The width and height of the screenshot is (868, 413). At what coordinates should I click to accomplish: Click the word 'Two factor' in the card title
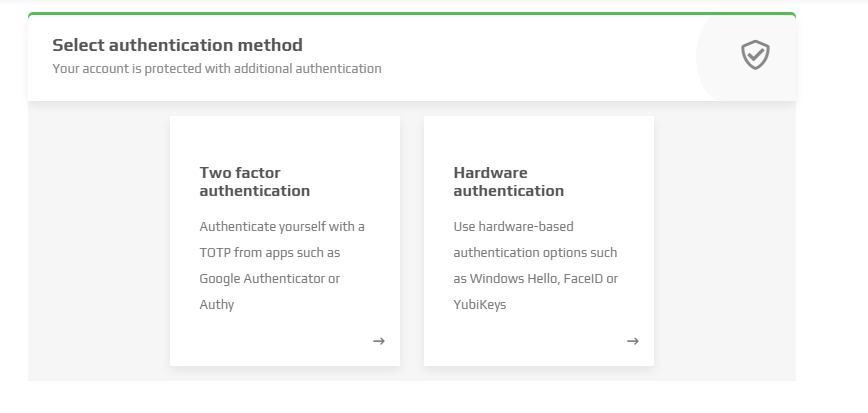[x=240, y=173]
